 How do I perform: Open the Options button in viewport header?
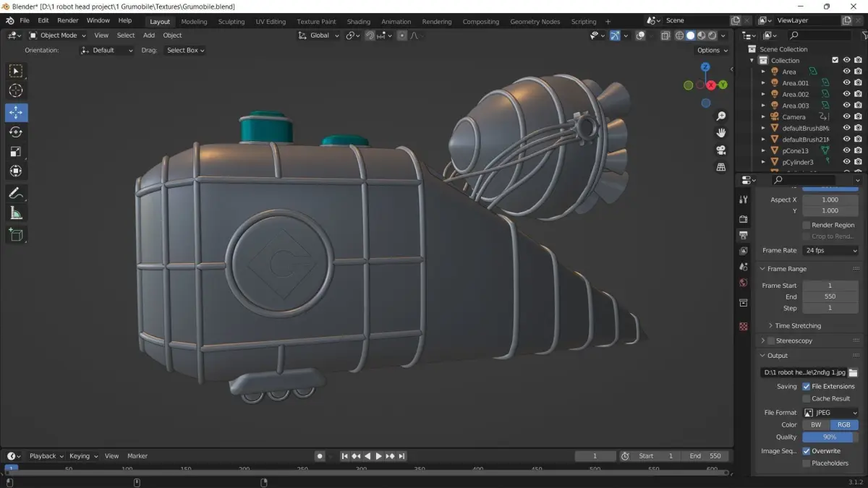coord(712,51)
